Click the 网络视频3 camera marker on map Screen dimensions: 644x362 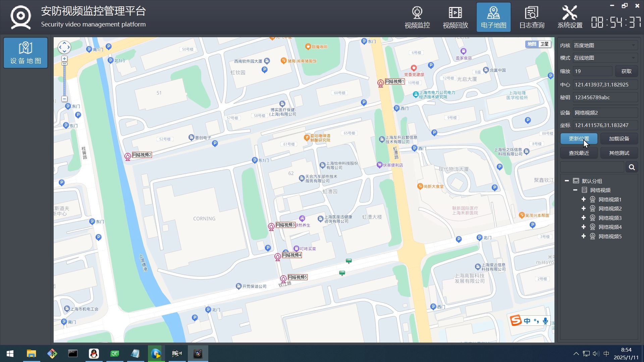coord(271,227)
